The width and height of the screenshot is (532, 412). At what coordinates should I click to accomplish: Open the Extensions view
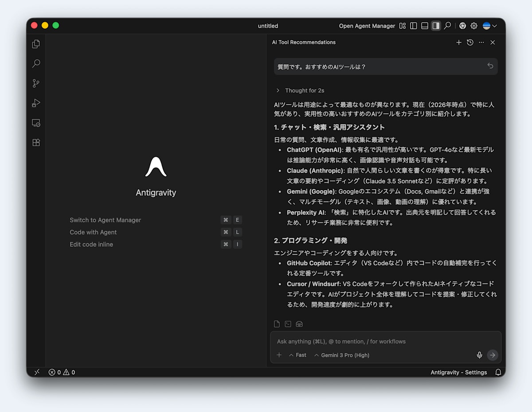pos(36,143)
